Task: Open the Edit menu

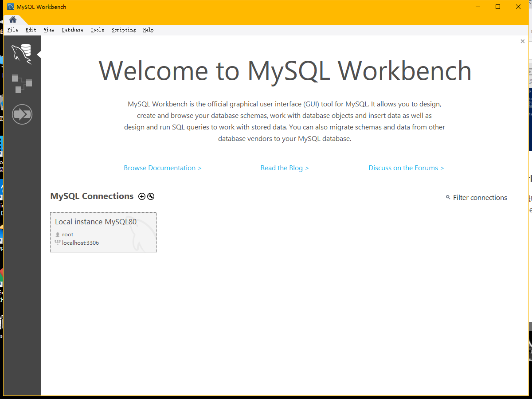Action: pyautogui.click(x=31, y=30)
